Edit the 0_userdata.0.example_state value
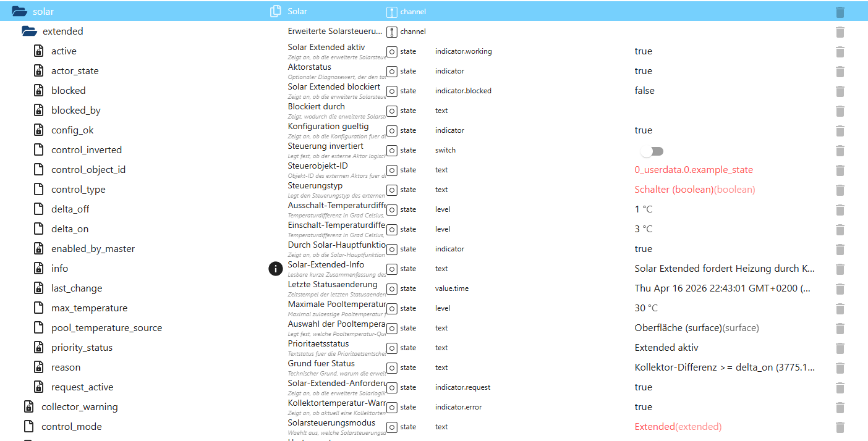Screen dimensions: 868x441 pos(694,170)
